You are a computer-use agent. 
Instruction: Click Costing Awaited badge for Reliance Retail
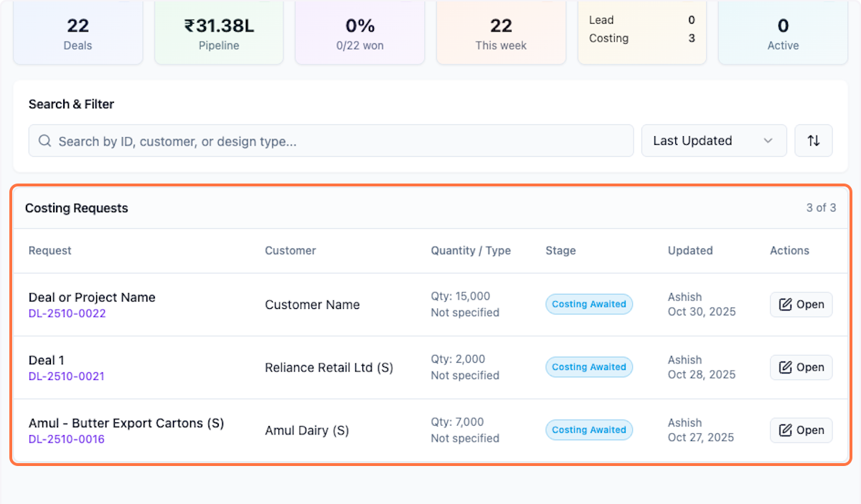tap(589, 367)
